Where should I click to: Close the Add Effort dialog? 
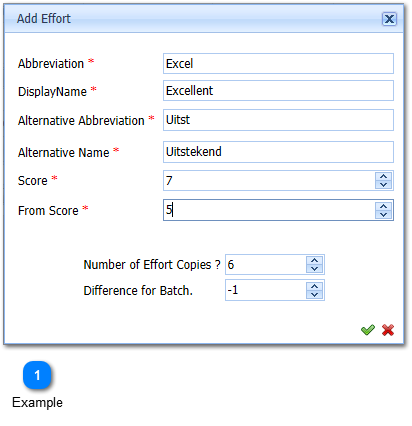point(389,19)
